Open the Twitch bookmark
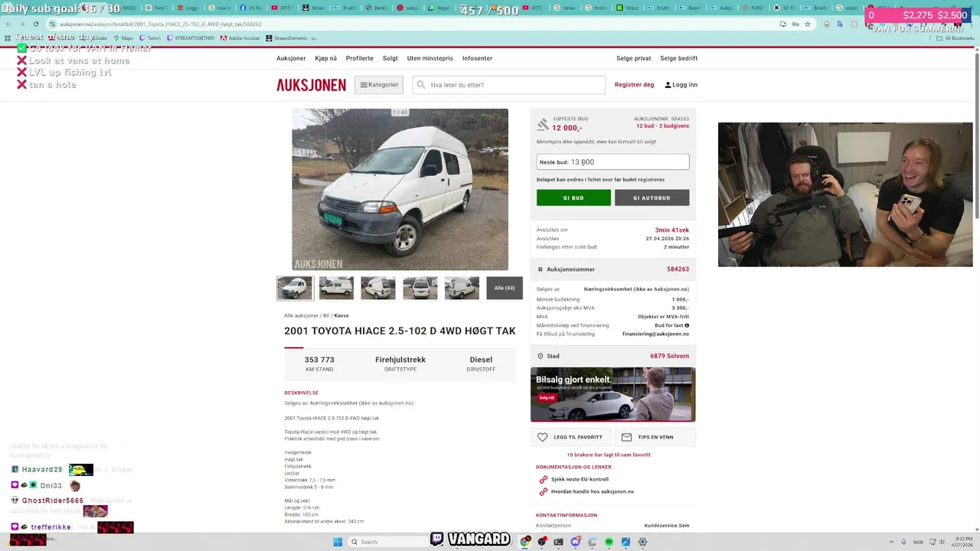Viewport: 980px width, 551px height. click(150, 37)
